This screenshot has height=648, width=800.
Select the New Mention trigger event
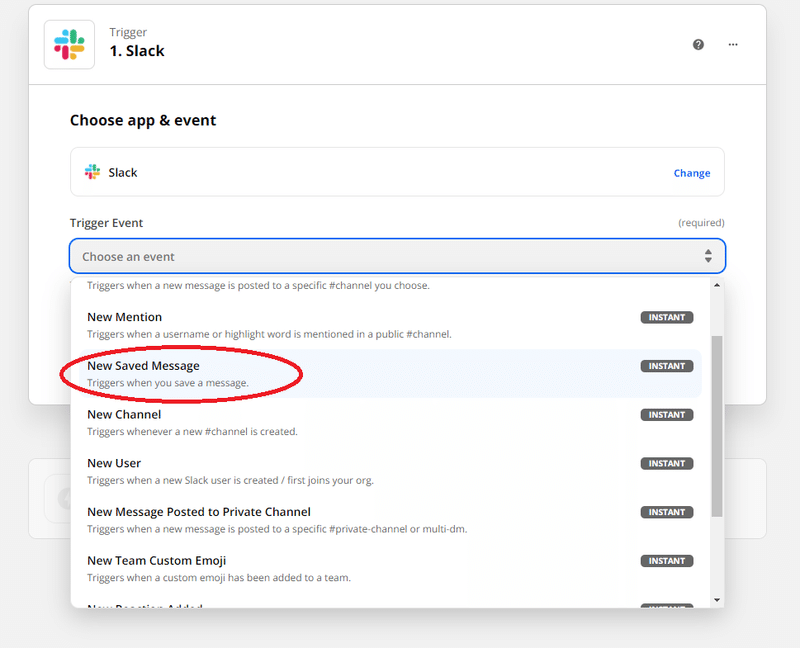click(x=390, y=325)
